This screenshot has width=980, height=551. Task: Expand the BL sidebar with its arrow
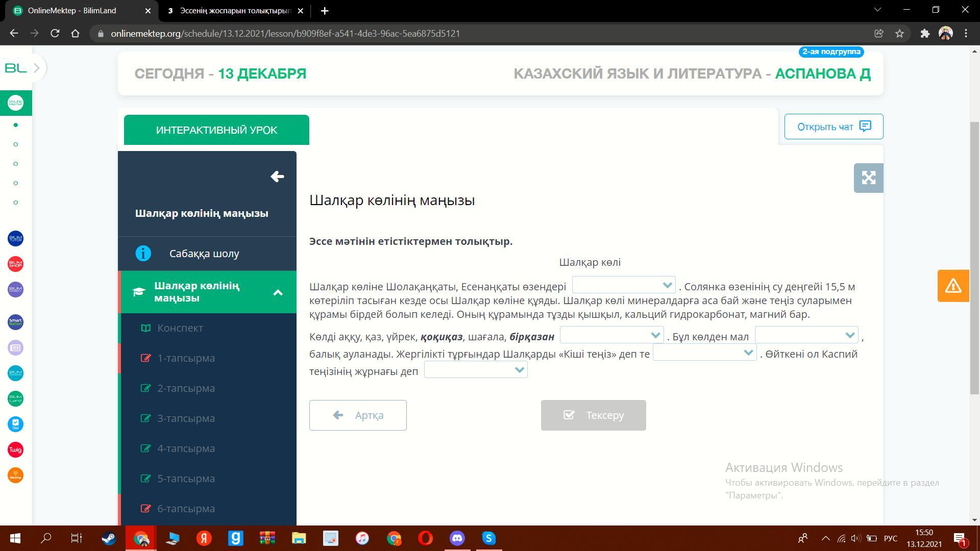tap(36, 68)
